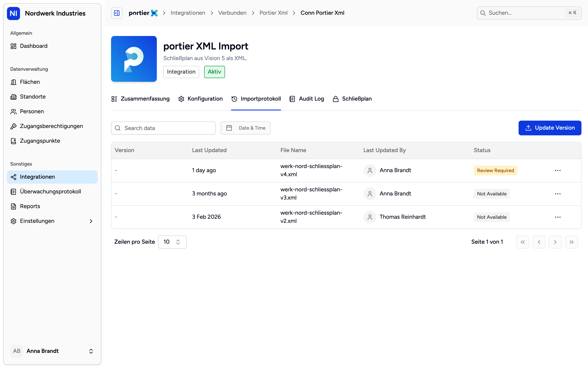Sort by Last Updated column header
The image size is (588, 368).
coord(209,150)
